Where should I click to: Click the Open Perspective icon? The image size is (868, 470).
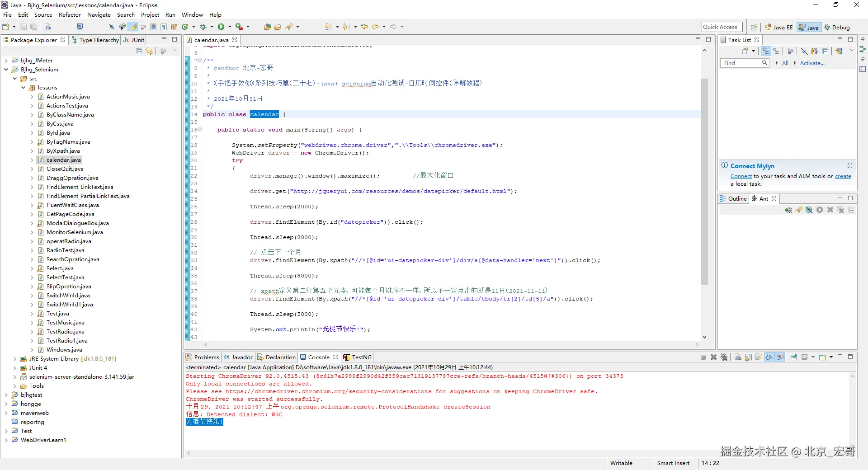(754, 28)
